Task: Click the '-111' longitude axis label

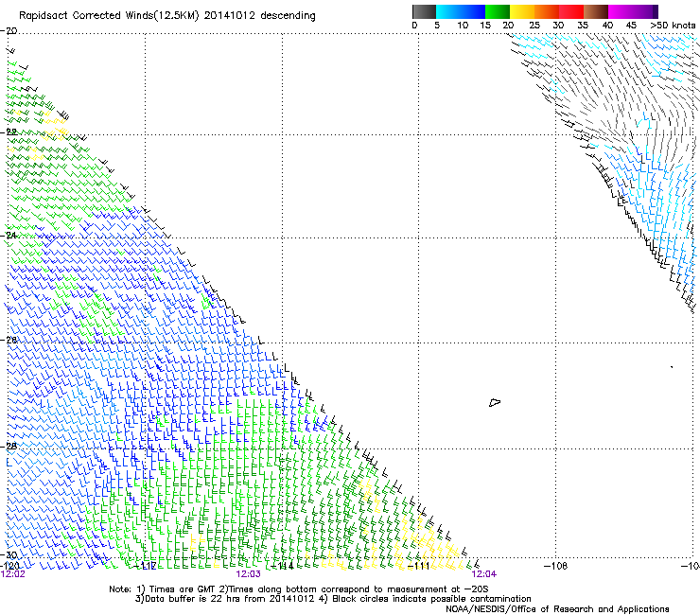Action: 418,566
